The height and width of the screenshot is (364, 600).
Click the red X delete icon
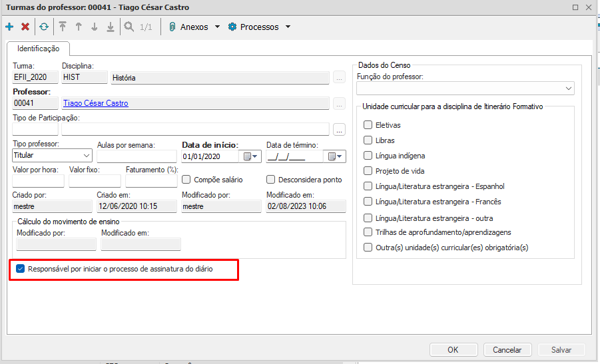pos(25,27)
